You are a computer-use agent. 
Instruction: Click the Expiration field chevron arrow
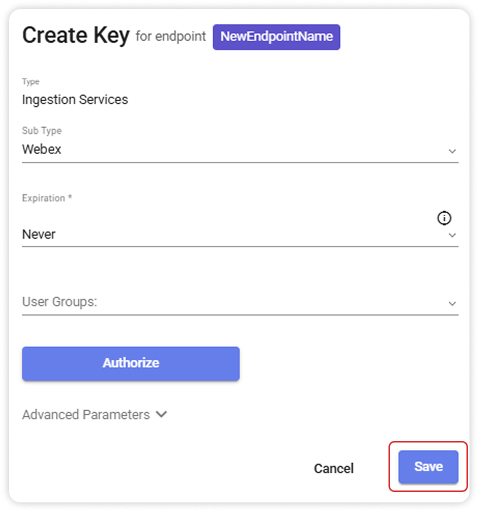452,235
